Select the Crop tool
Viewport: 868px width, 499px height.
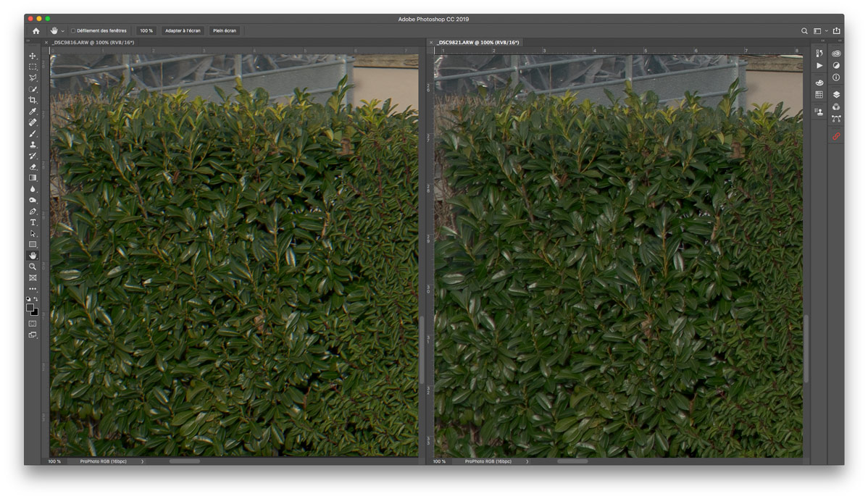33,100
